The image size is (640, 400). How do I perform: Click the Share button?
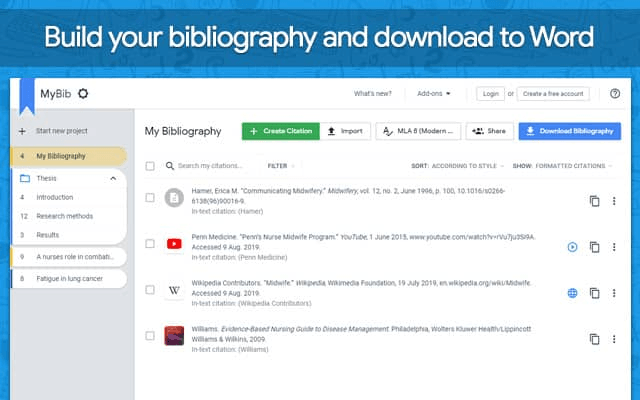[489, 131]
